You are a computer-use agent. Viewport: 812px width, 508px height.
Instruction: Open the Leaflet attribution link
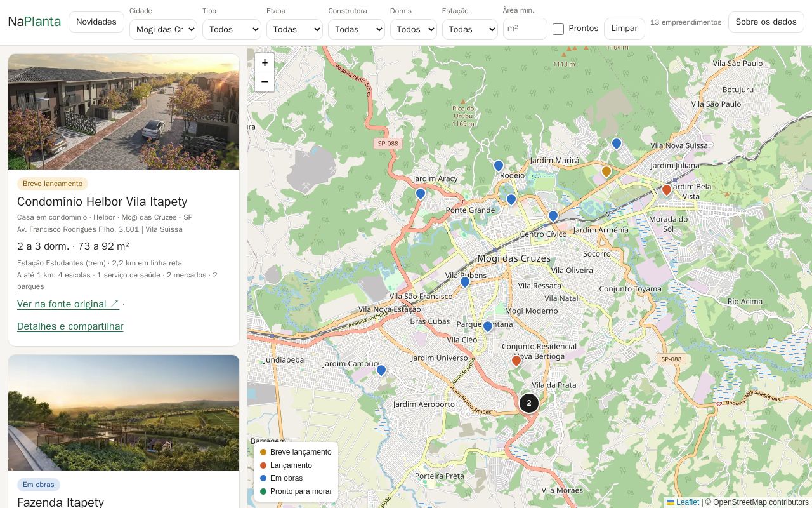pyautogui.click(x=683, y=502)
